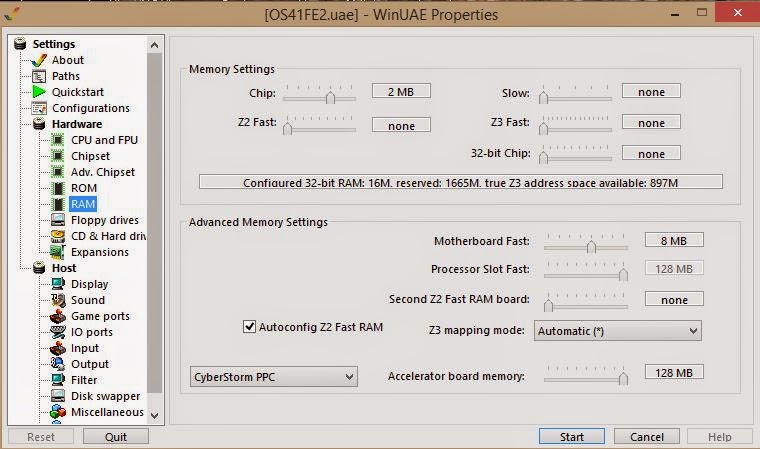Click the Floppy drives icon

58,220
